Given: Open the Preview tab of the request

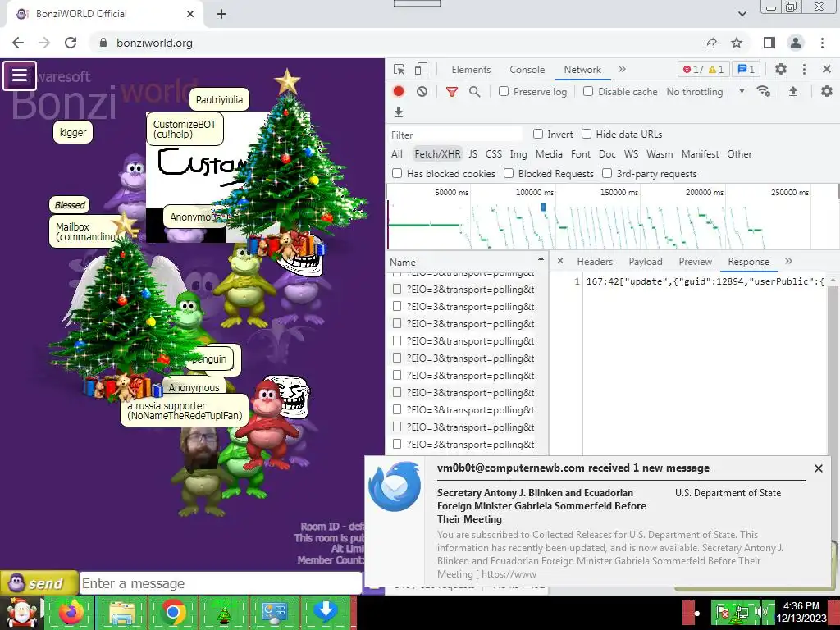Looking at the screenshot, I should click(x=696, y=262).
